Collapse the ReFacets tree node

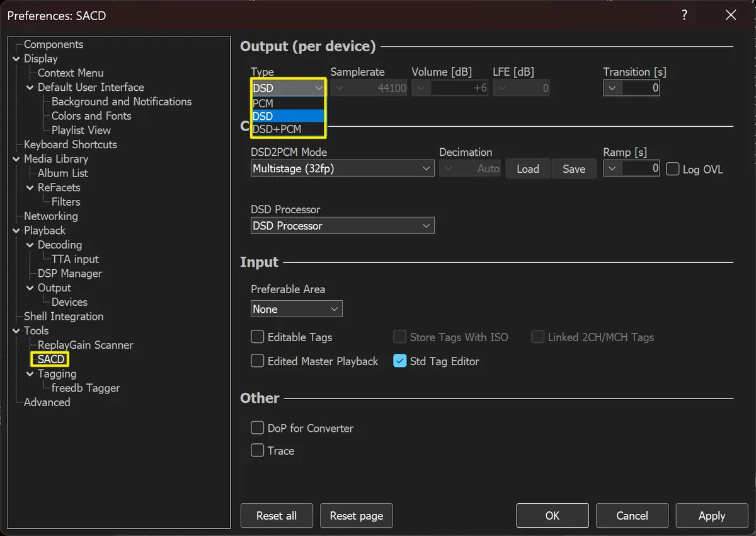[x=30, y=187]
